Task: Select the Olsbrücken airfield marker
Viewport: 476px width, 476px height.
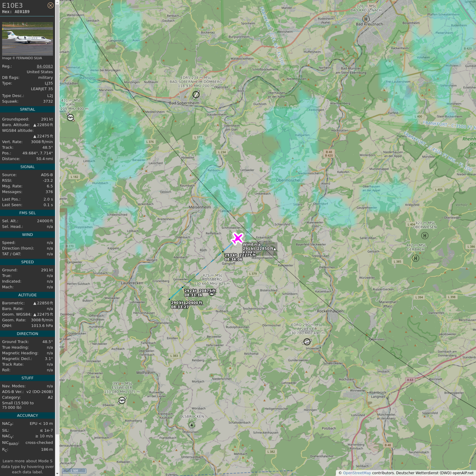Action: point(192,425)
